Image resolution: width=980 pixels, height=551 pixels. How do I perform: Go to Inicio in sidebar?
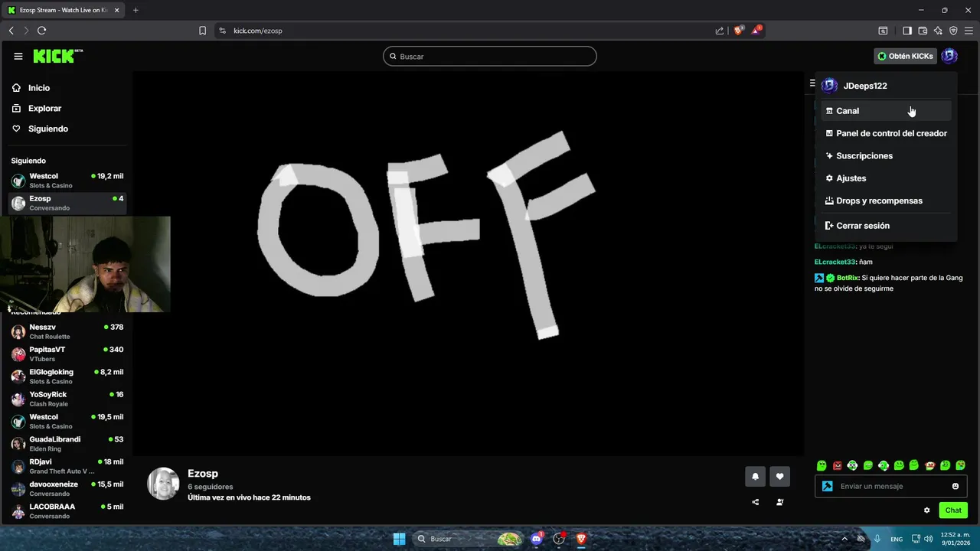point(67,88)
